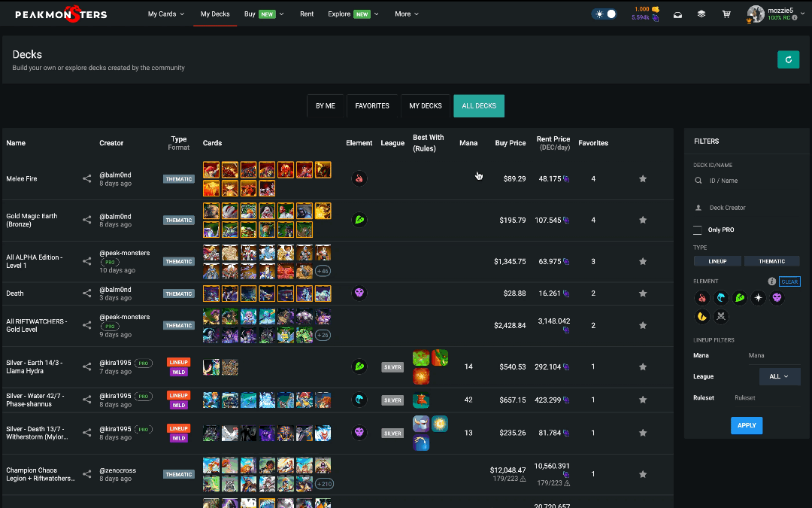Filter by Dragon element icon

[701, 317]
